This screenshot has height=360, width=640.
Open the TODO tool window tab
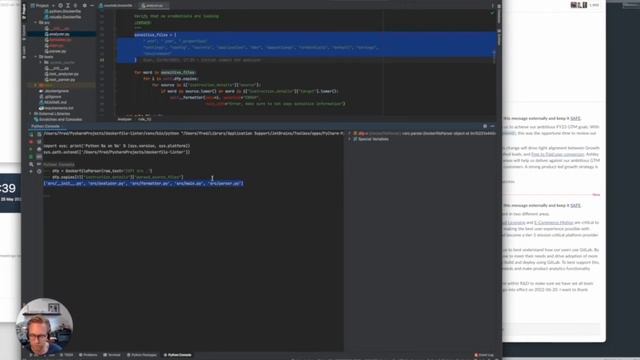[68, 355]
